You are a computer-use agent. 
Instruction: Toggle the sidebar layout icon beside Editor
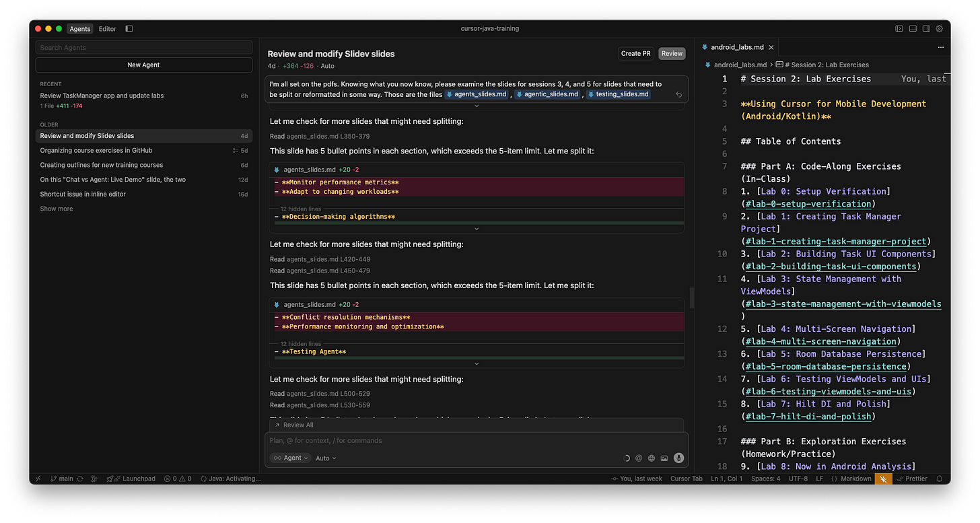pyautogui.click(x=129, y=29)
